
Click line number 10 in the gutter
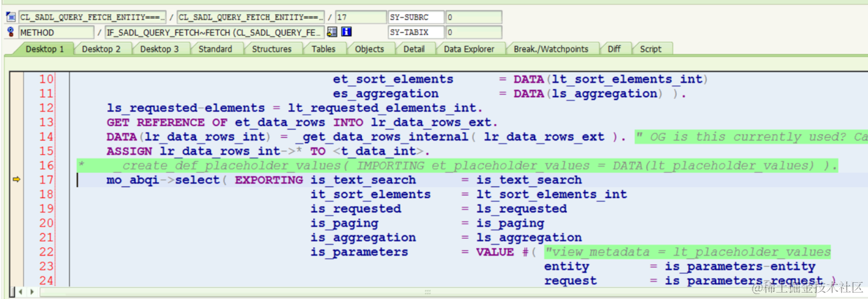[x=46, y=79]
